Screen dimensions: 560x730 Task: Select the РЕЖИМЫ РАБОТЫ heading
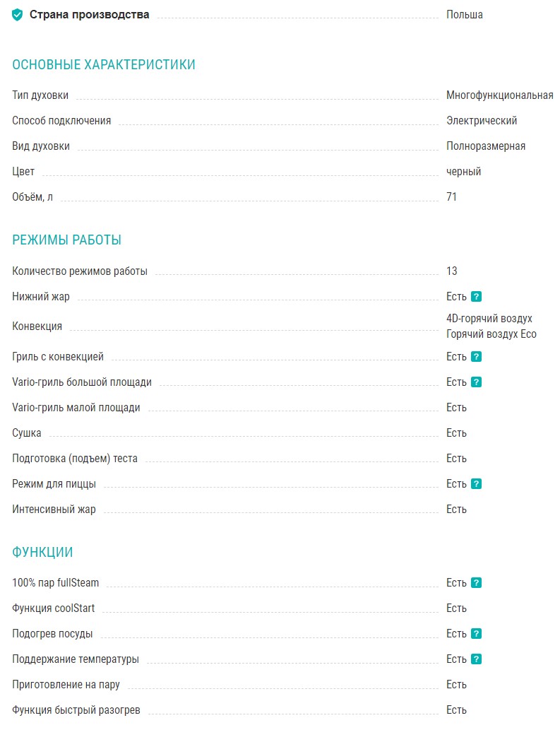coord(67,240)
